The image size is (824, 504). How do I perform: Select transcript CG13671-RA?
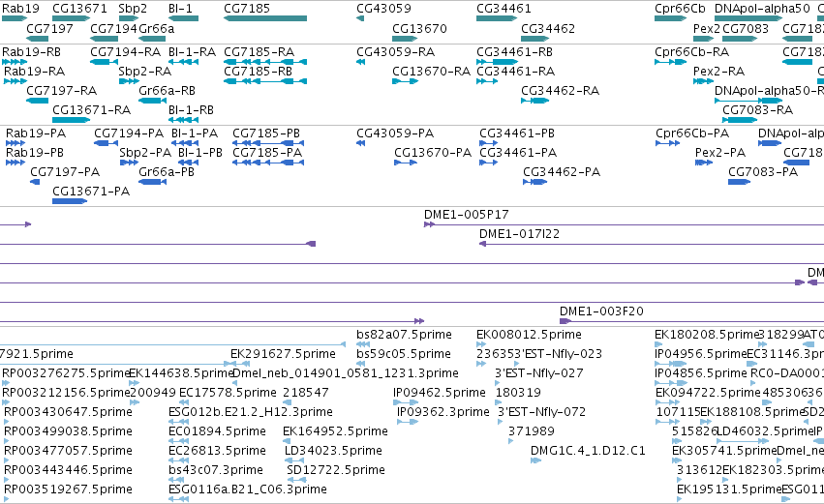(x=91, y=110)
